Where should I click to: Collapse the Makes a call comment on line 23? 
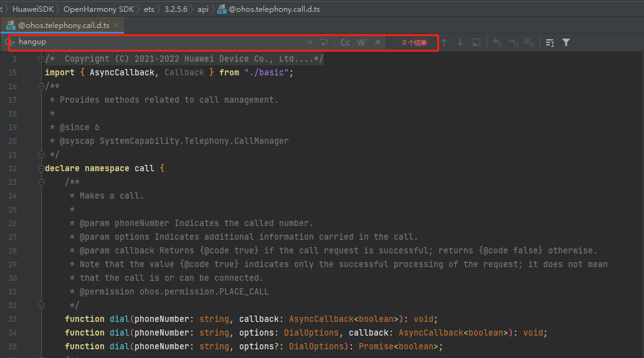point(41,182)
